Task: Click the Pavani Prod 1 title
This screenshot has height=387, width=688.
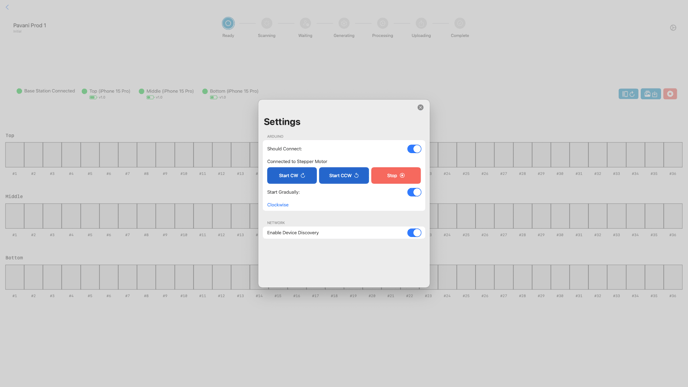Action: (29, 25)
